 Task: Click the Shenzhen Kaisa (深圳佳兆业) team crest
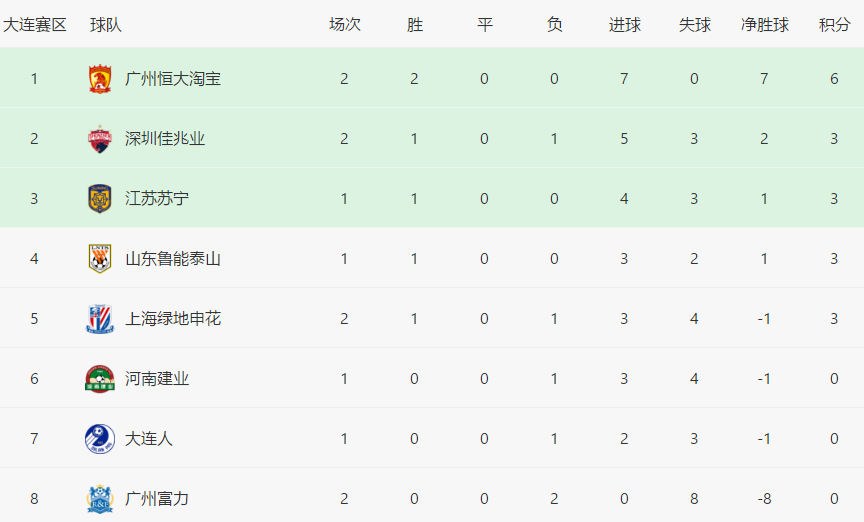[100, 138]
